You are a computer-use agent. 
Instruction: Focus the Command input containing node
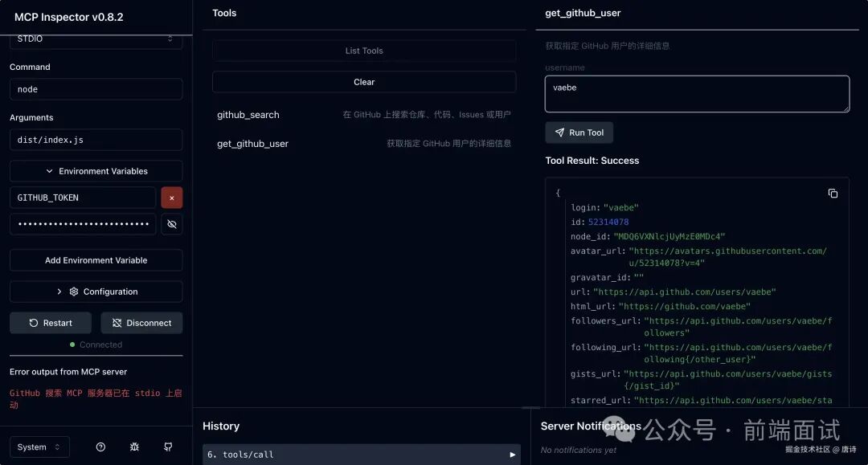[x=96, y=90]
